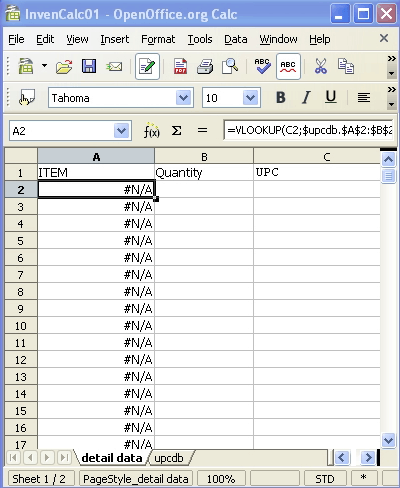The height and width of the screenshot is (488, 400).
Task: Click the PageStyle_detail data status field
Action: 136,479
